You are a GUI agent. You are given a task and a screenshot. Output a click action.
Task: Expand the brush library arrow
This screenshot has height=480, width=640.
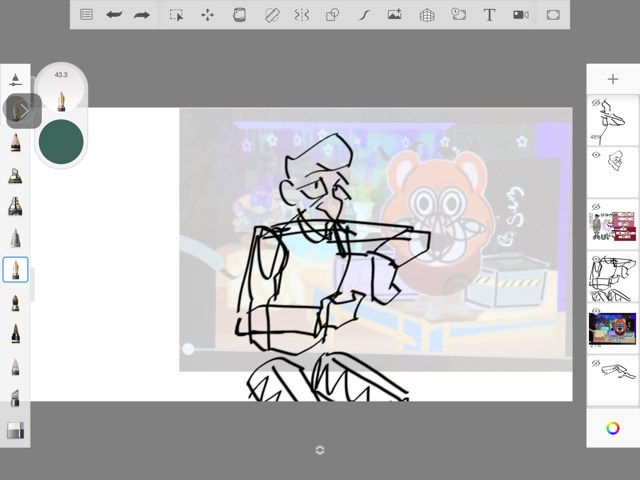[23, 111]
